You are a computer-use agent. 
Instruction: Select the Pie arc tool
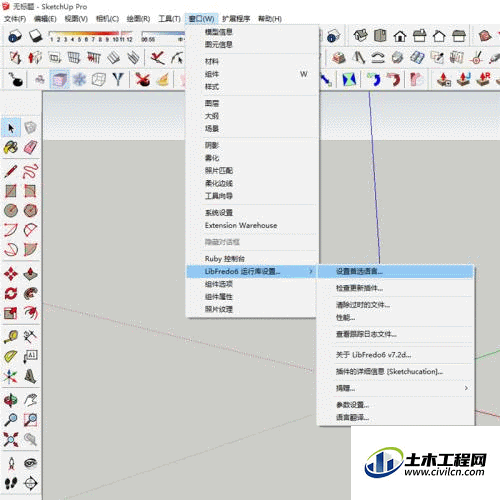30,230
